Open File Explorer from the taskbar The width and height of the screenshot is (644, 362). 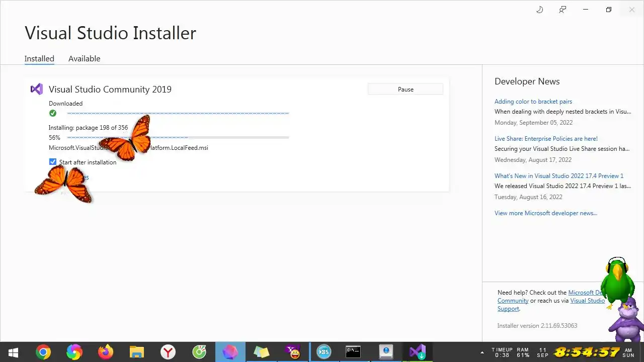click(137, 352)
